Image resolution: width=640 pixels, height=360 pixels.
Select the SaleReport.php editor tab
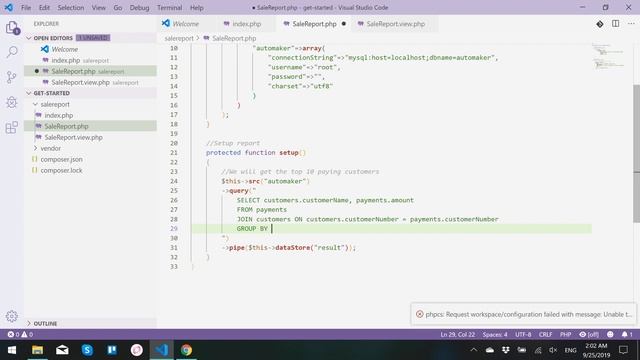pos(313,24)
